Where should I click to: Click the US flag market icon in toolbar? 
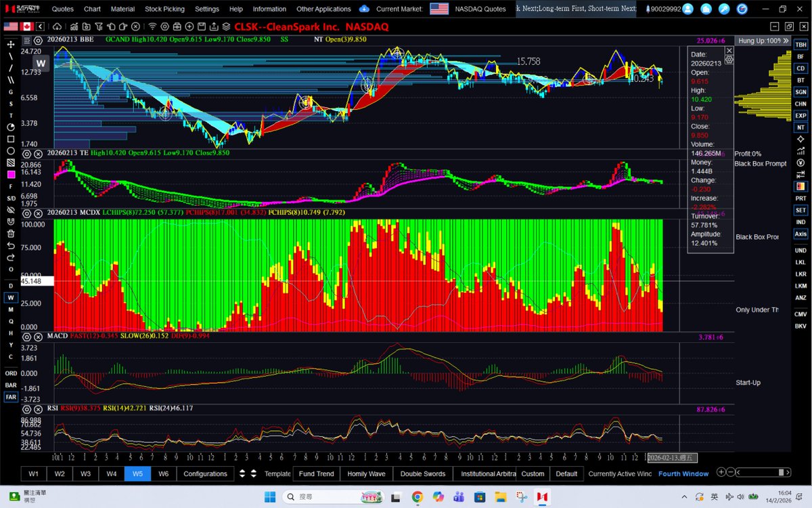11,26
